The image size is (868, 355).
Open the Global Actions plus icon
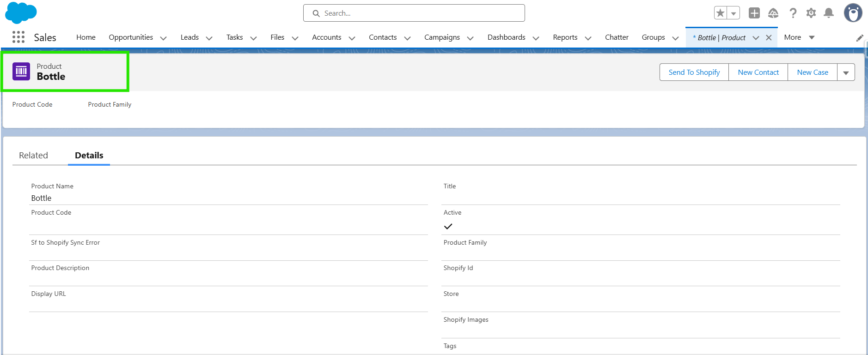tap(754, 13)
